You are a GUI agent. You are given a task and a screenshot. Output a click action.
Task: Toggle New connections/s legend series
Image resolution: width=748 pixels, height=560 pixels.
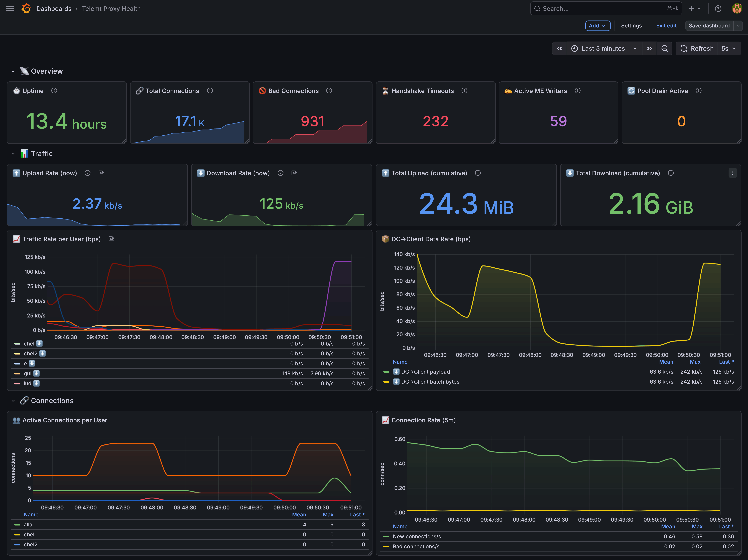pyautogui.click(x=417, y=536)
